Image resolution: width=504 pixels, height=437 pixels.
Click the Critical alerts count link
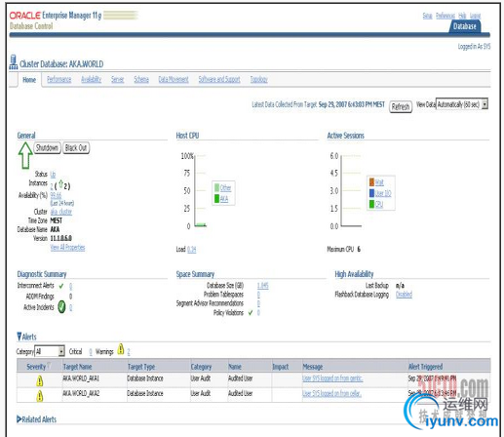(x=91, y=352)
